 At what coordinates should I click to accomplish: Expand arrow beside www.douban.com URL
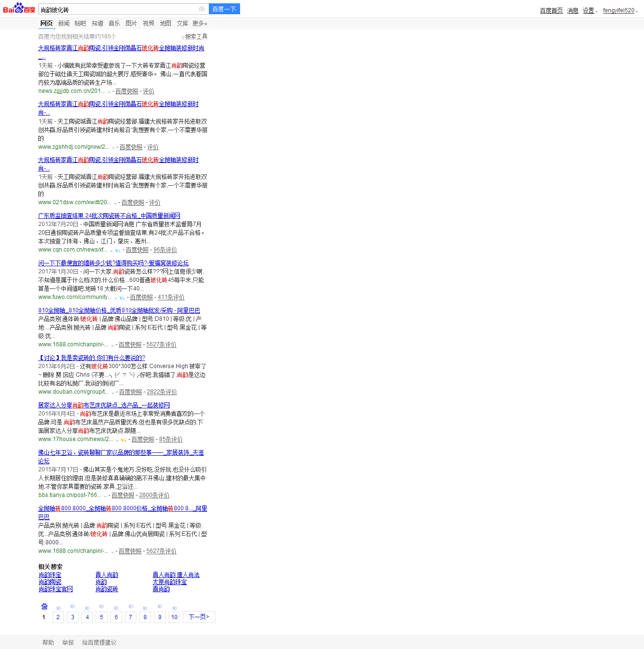pos(113,393)
